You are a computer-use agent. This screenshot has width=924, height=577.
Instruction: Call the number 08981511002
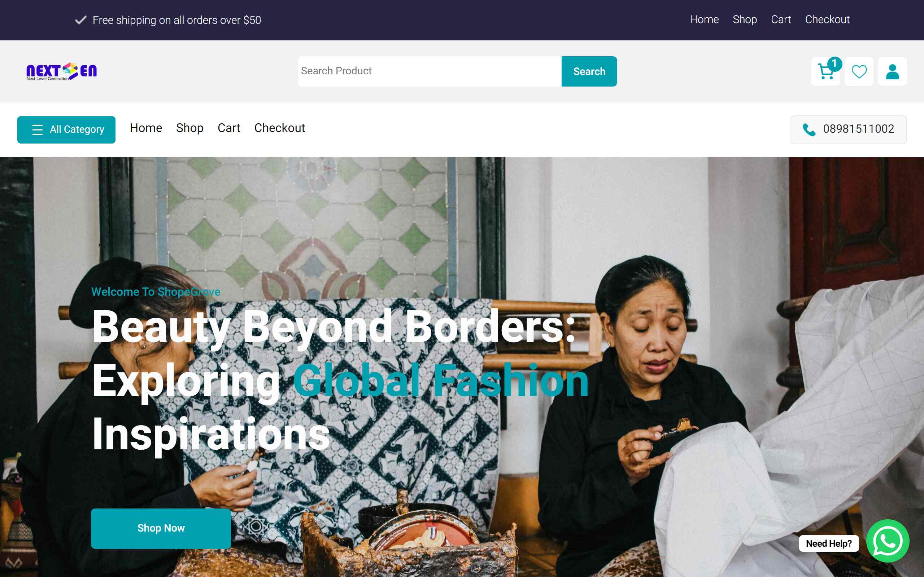pos(858,129)
